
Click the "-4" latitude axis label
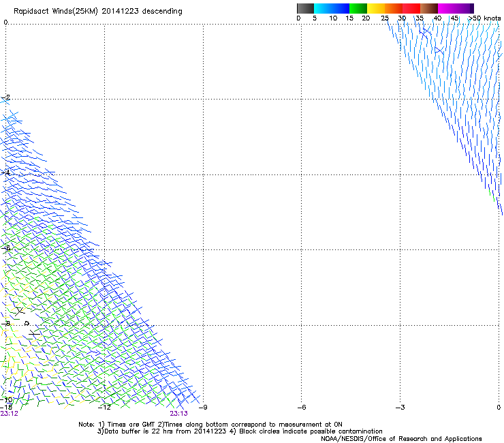click(5, 172)
